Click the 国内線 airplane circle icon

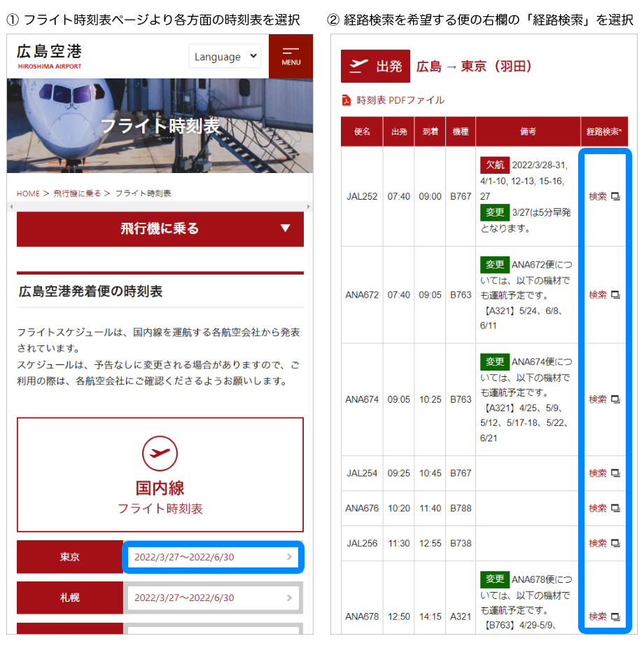[x=160, y=453]
